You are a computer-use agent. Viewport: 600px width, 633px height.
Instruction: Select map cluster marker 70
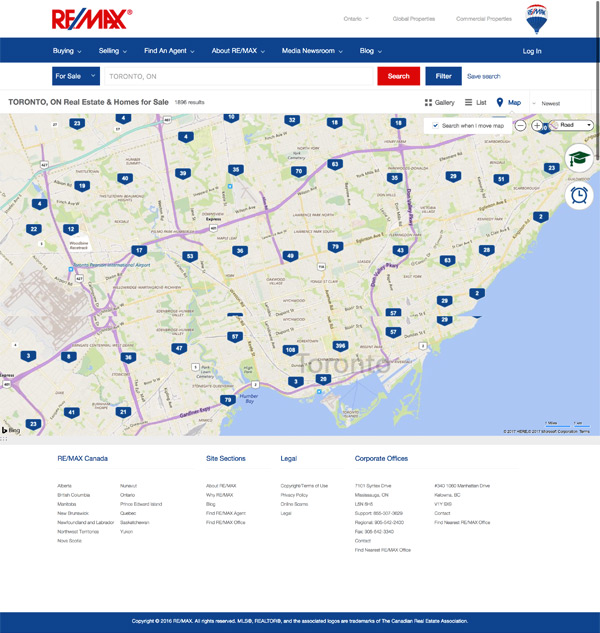(x=298, y=172)
